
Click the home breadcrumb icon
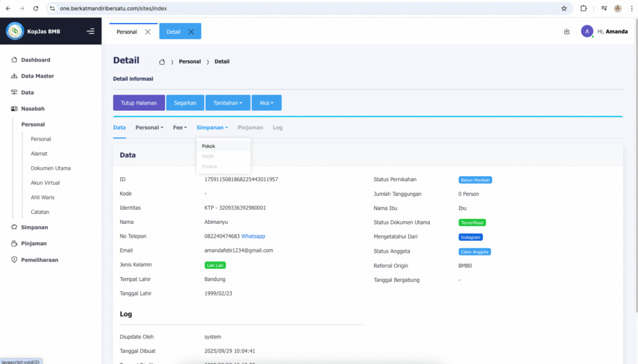point(162,62)
